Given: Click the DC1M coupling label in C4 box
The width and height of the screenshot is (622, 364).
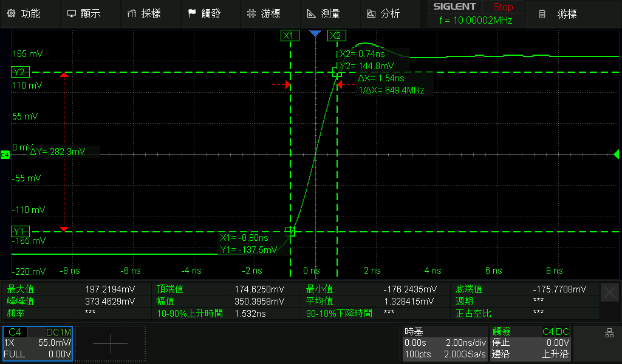Looking at the screenshot, I should click(59, 332).
